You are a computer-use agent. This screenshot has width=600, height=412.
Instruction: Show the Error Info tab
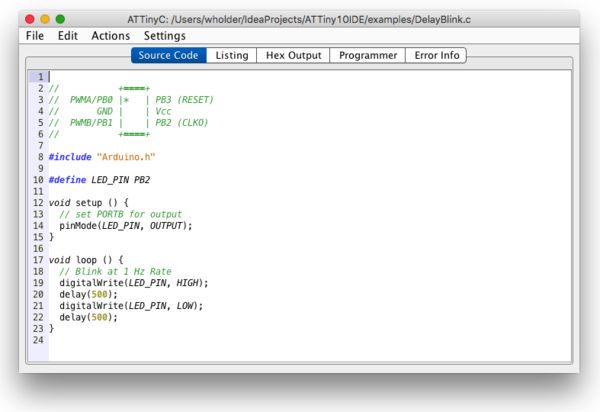tap(437, 55)
